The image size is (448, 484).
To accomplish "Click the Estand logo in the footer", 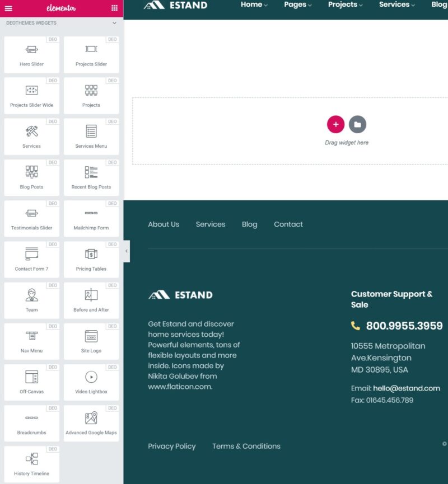I will (x=180, y=295).
